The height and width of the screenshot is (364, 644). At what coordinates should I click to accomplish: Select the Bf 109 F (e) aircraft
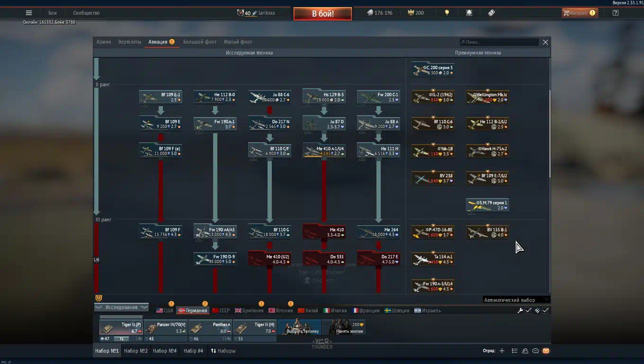(x=161, y=151)
